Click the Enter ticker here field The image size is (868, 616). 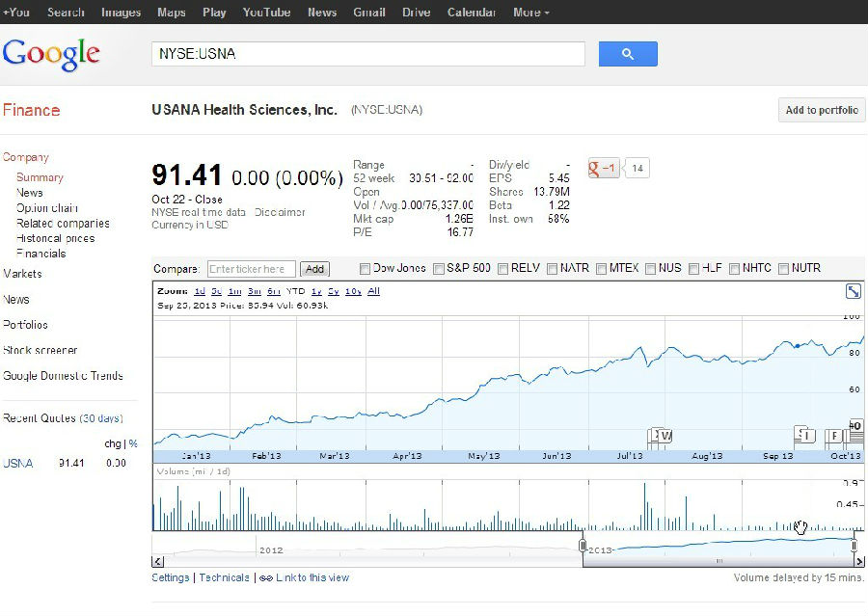[x=252, y=269]
